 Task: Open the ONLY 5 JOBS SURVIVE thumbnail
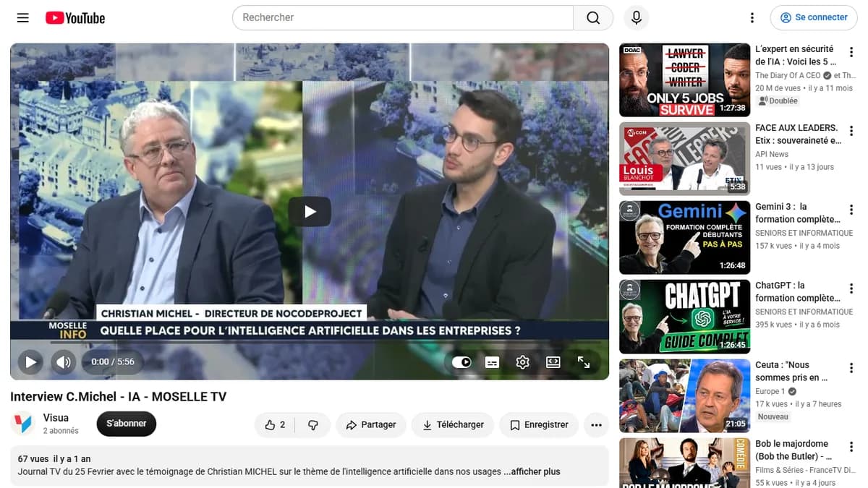(x=684, y=80)
